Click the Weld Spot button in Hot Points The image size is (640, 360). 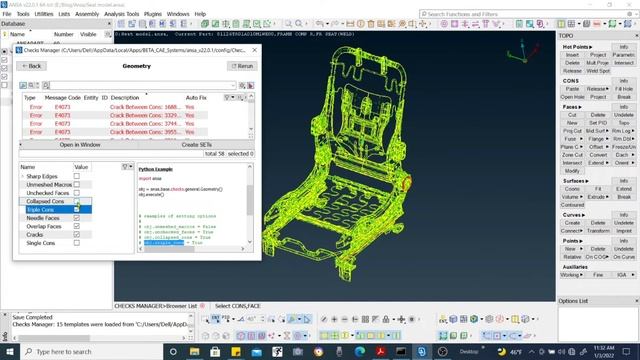coord(598,71)
